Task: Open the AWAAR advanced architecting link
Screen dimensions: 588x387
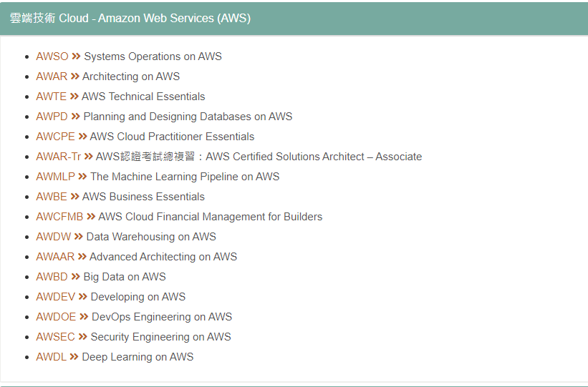Action: [55, 257]
